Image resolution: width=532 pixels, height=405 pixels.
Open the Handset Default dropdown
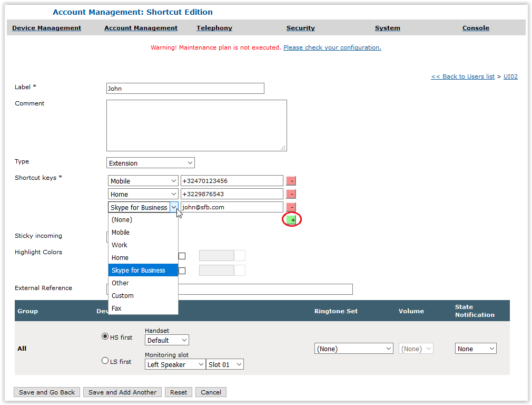pyautogui.click(x=166, y=340)
